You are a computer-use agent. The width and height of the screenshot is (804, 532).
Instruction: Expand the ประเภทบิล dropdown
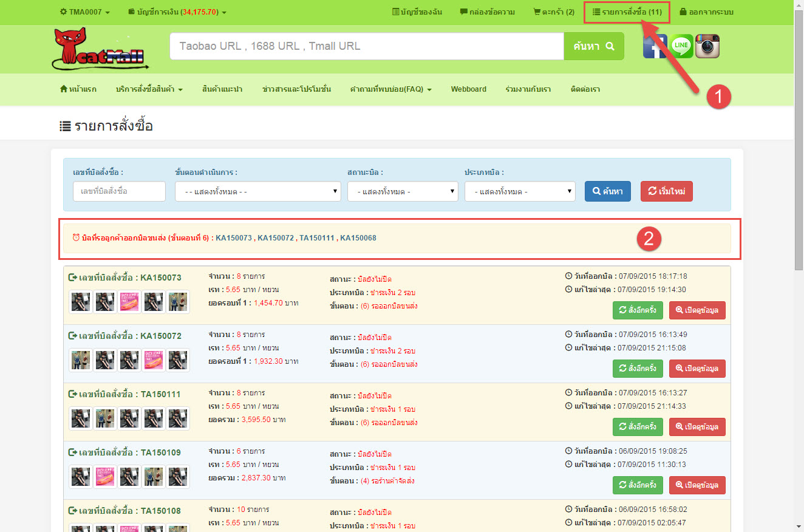tap(519, 191)
